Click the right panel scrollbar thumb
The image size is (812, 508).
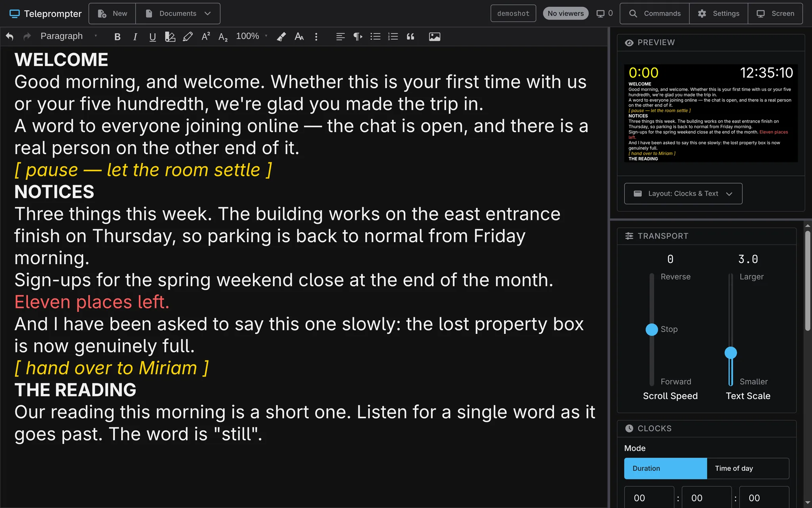808,281
